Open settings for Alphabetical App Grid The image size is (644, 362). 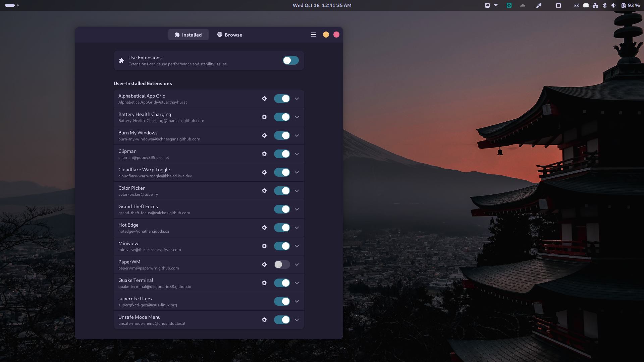(264, 99)
